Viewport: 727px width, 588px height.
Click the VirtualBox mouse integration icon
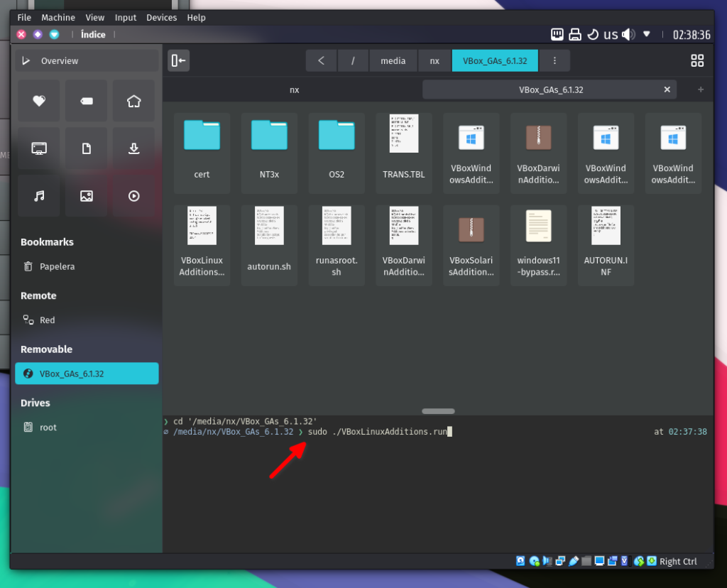pyautogui.click(x=639, y=561)
